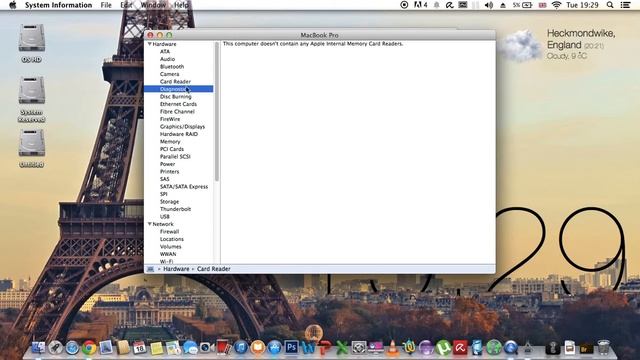Viewport: 640px width, 360px height.
Task: Click the computer icon in path bar
Action: [x=150, y=269]
